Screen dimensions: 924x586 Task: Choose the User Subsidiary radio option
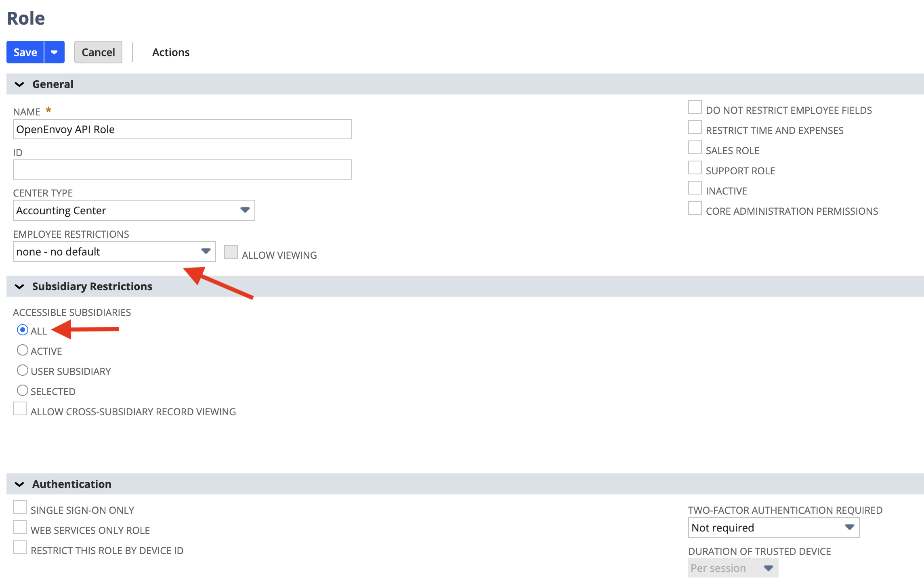point(23,370)
